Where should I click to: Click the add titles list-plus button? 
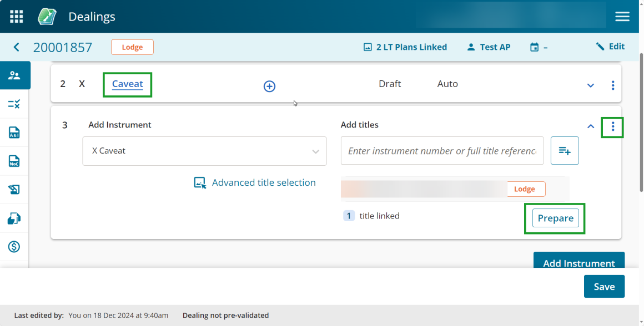pos(565,151)
